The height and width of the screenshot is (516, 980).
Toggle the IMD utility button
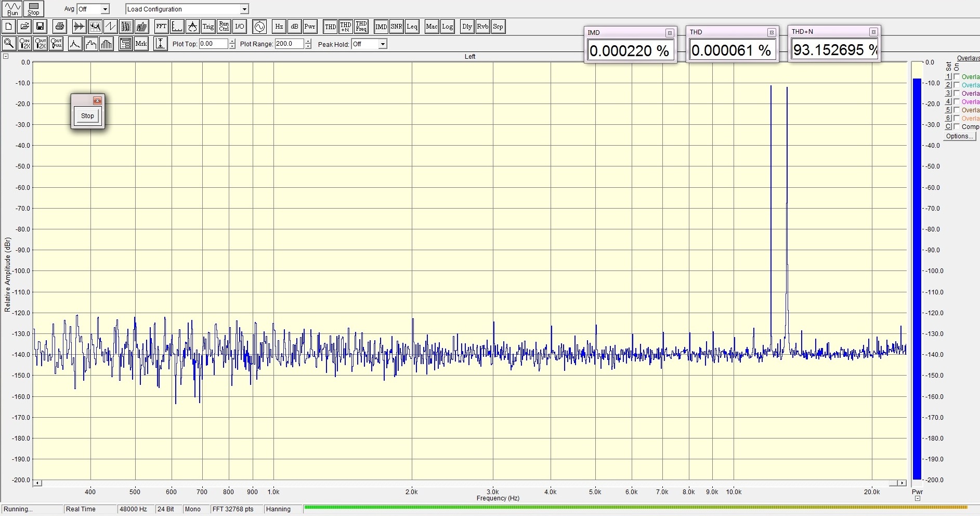tap(381, 27)
